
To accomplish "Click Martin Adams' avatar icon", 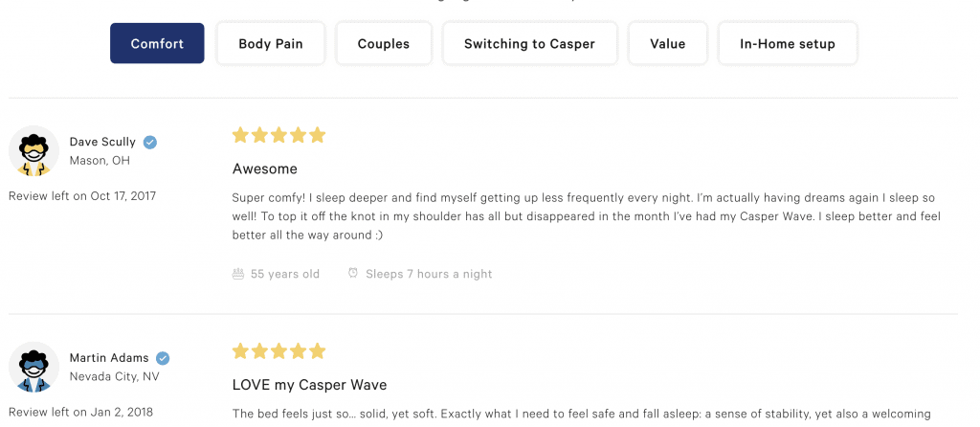I will pyautogui.click(x=33, y=367).
